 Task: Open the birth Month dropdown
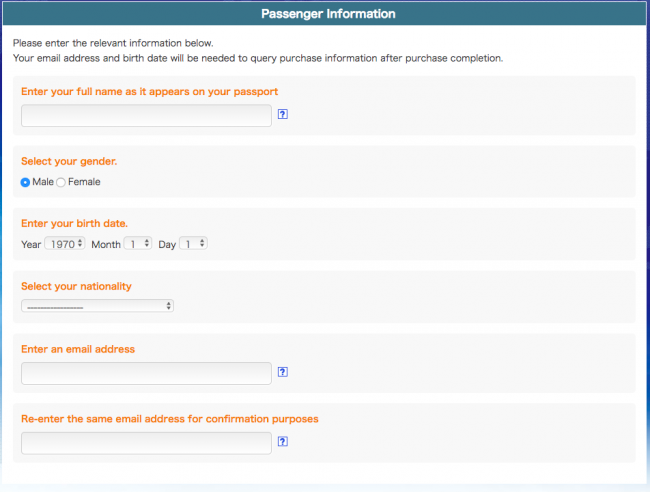(138, 244)
